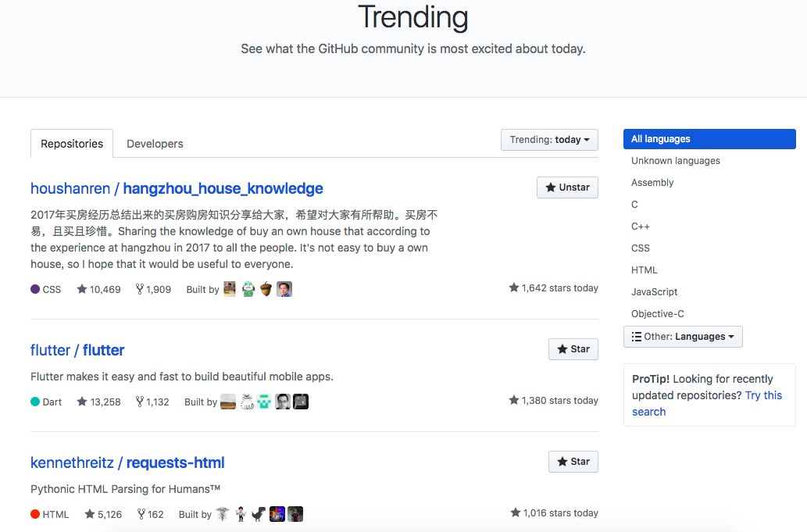Unstar the hangzhou_house_knowledge repository

[567, 187]
